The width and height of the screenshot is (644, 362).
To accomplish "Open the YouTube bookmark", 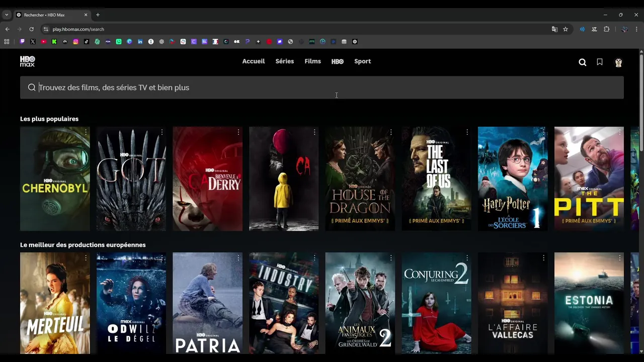I will [44, 42].
